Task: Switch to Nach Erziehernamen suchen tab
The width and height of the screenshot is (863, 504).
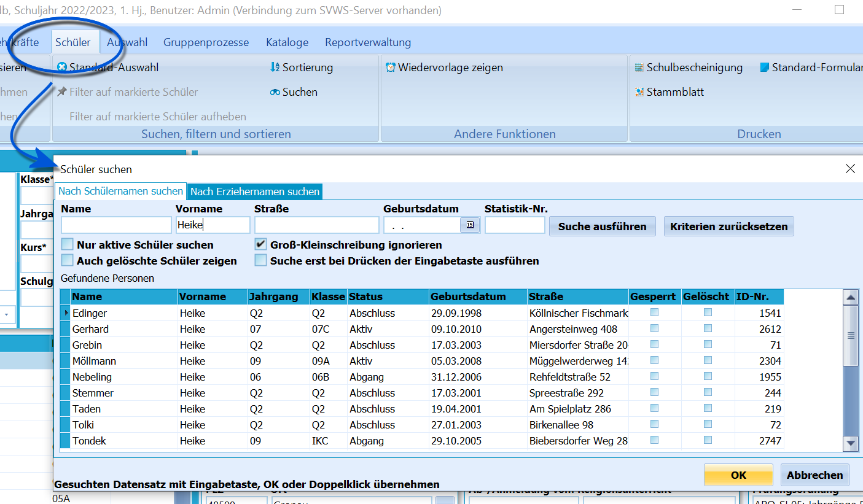Action: 255,192
